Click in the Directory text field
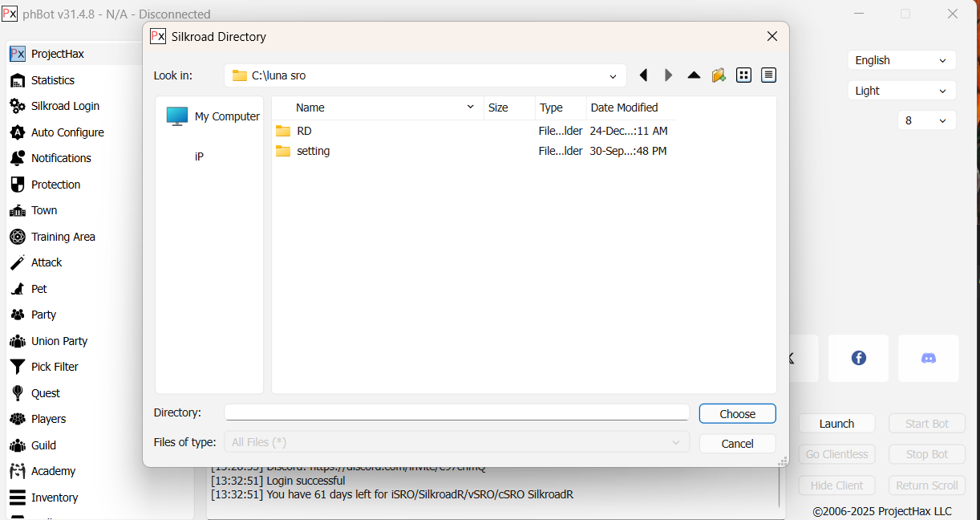This screenshot has width=980, height=520. (x=456, y=412)
